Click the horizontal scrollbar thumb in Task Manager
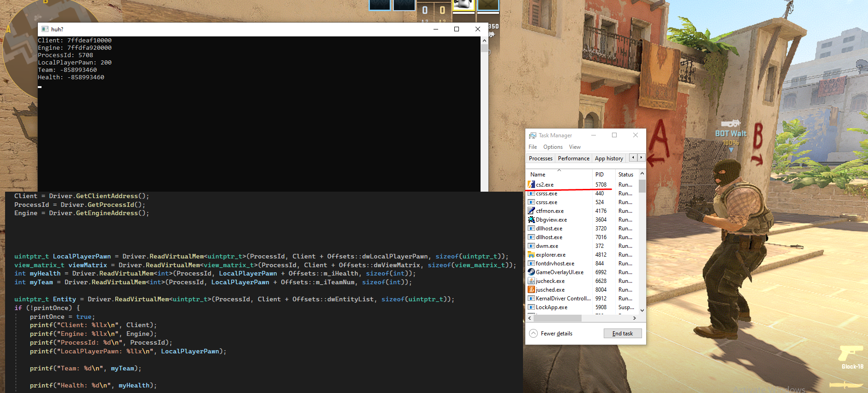 (558, 318)
